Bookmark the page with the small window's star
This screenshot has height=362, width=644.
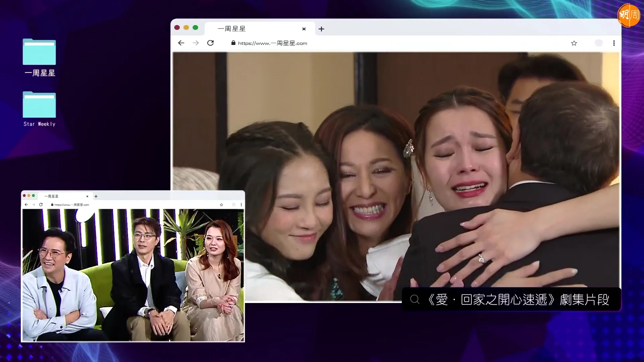[x=221, y=204]
